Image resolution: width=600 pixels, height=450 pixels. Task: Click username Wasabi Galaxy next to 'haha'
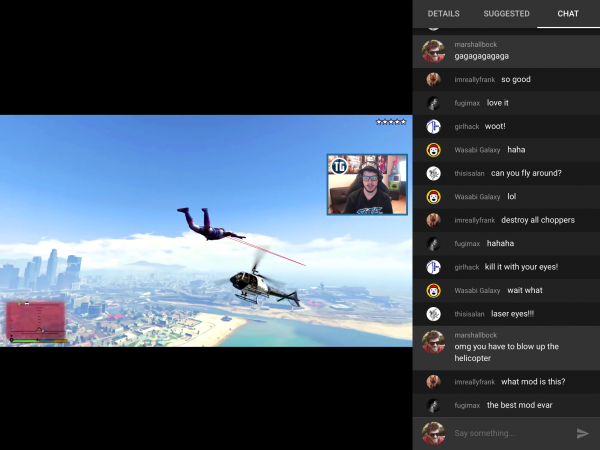(x=477, y=150)
